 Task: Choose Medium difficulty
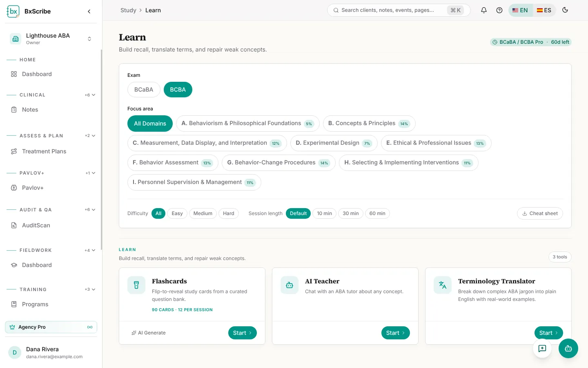coord(203,213)
